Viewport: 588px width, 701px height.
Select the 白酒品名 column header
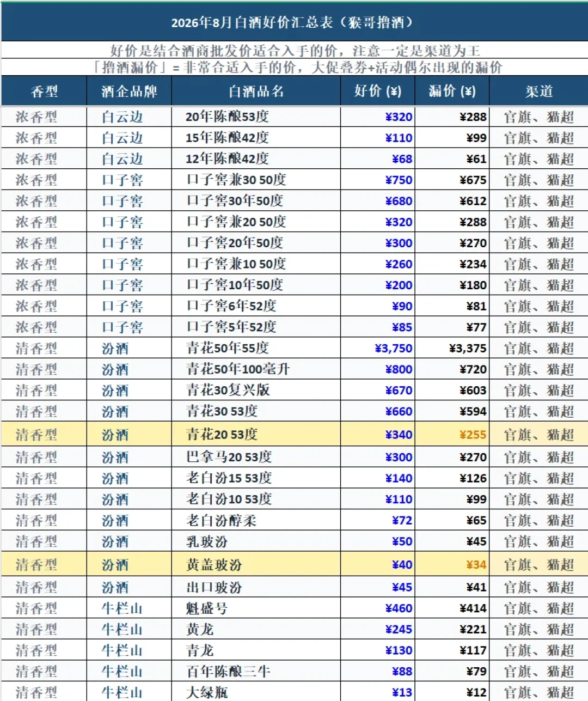(256, 91)
